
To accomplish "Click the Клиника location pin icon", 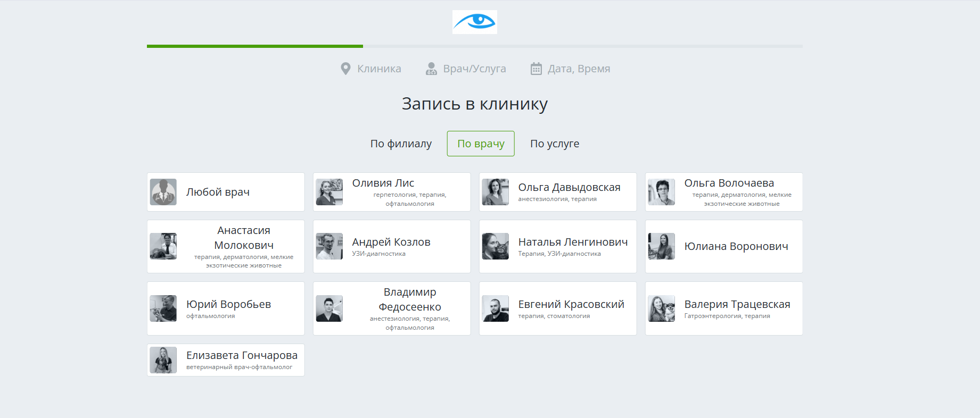I will [345, 69].
